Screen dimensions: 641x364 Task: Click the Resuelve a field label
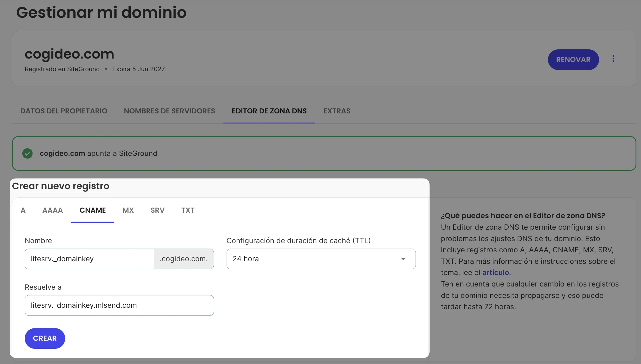coord(43,287)
